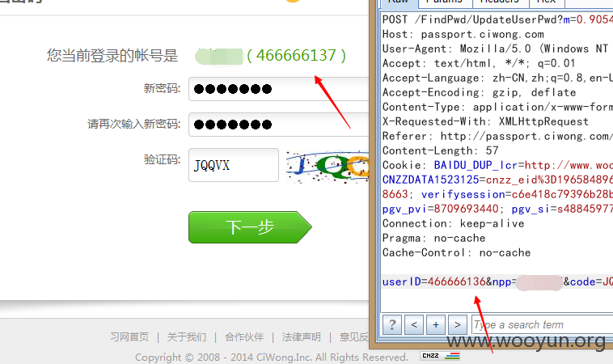
Task: Open the 法律声明 footer link
Action: tap(301, 336)
